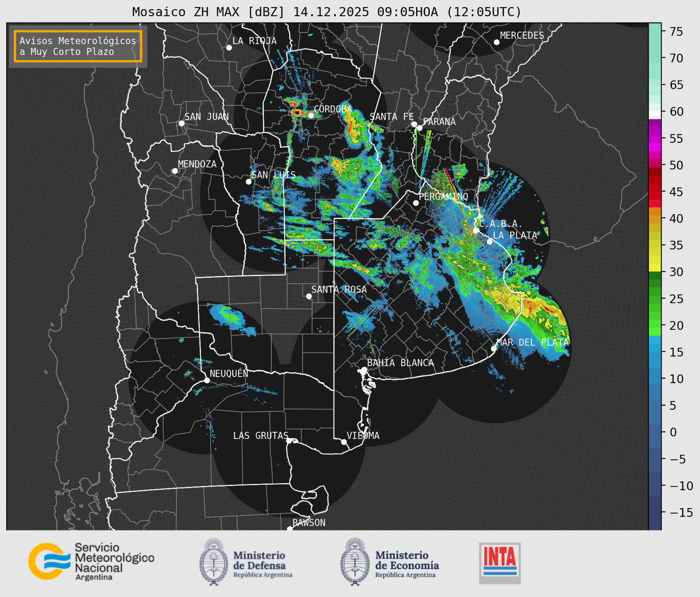Click the Avisos Meteorológicos a Muy Corto Plazo legend box
This screenshot has height=597, width=700.
click(78, 46)
